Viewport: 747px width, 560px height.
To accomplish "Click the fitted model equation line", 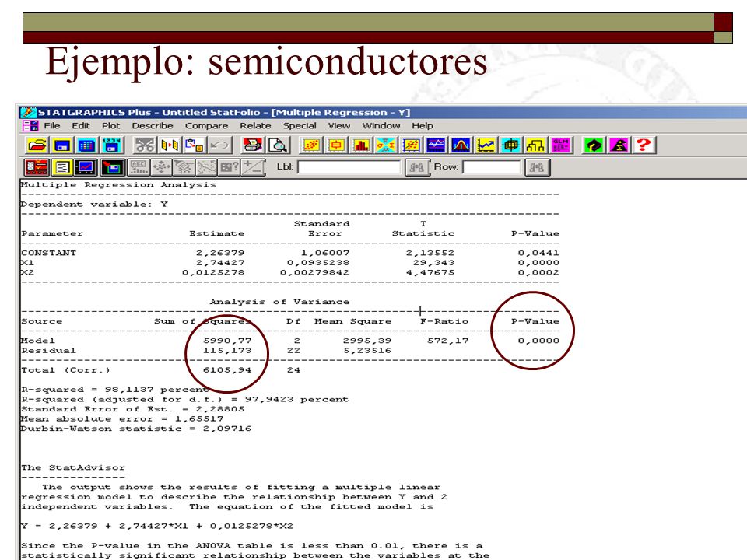I will tap(157, 527).
